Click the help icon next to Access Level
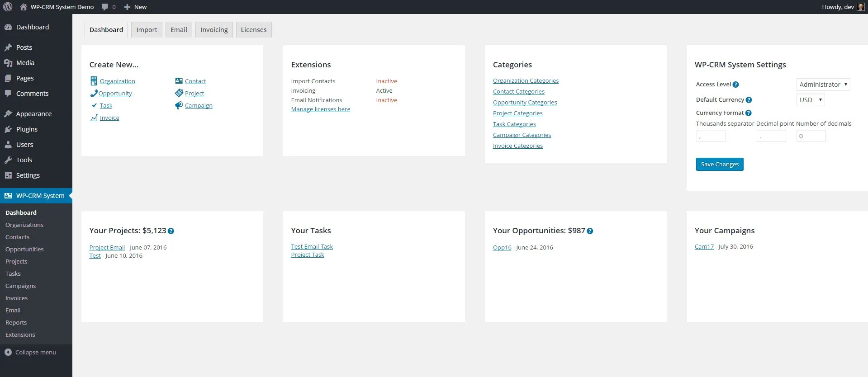 735,85
